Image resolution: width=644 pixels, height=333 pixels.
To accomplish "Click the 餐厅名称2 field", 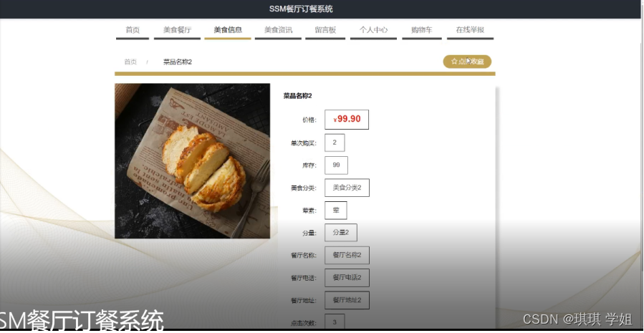I will (x=347, y=255).
